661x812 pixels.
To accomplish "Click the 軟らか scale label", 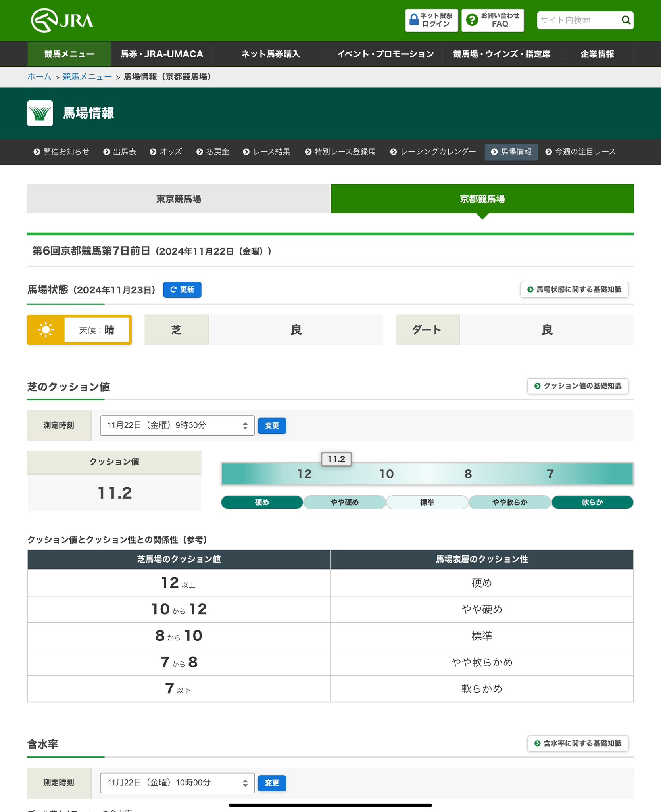I will (x=592, y=502).
